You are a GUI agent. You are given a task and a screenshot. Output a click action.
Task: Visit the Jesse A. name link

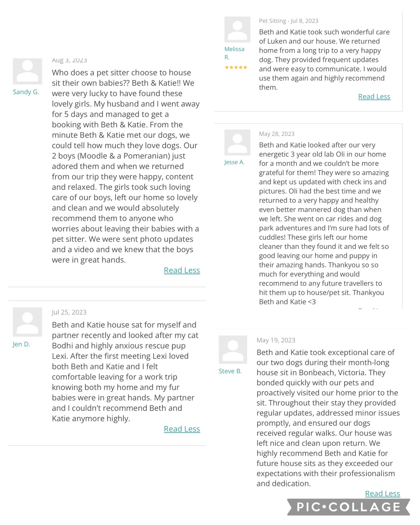(x=234, y=162)
